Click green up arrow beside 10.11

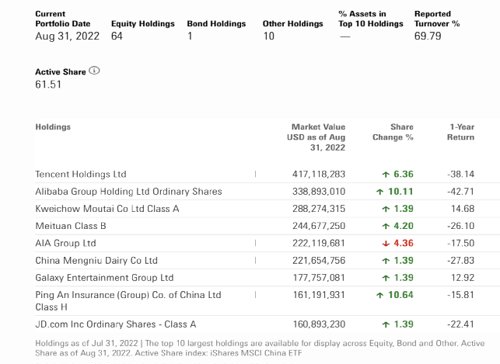click(x=380, y=192)
